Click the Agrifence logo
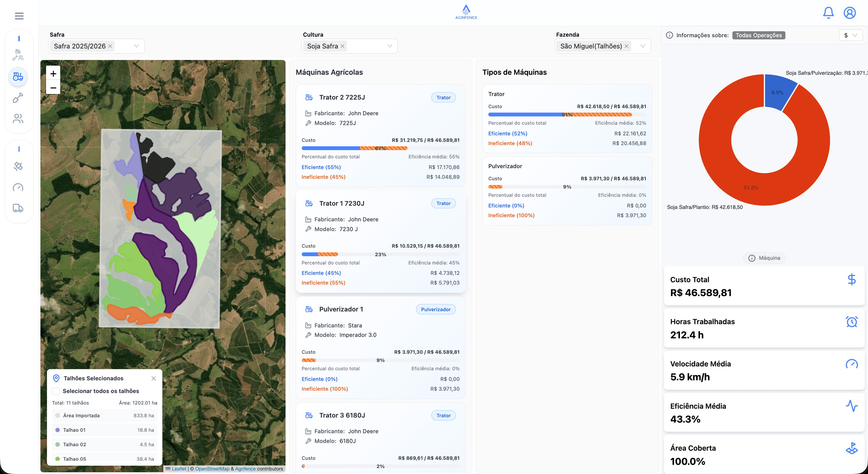Screen dimensions: 868x474 tap(466, 12)
